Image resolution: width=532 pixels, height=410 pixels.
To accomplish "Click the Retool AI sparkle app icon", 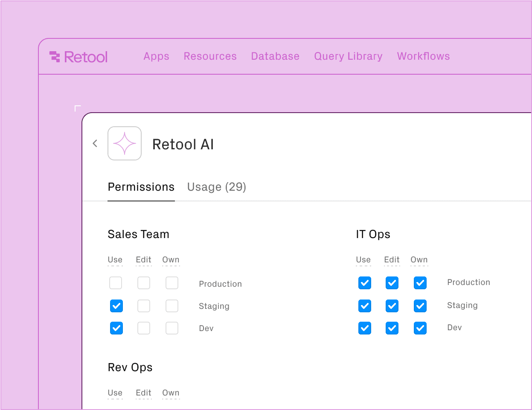I will tap(125, 143).
